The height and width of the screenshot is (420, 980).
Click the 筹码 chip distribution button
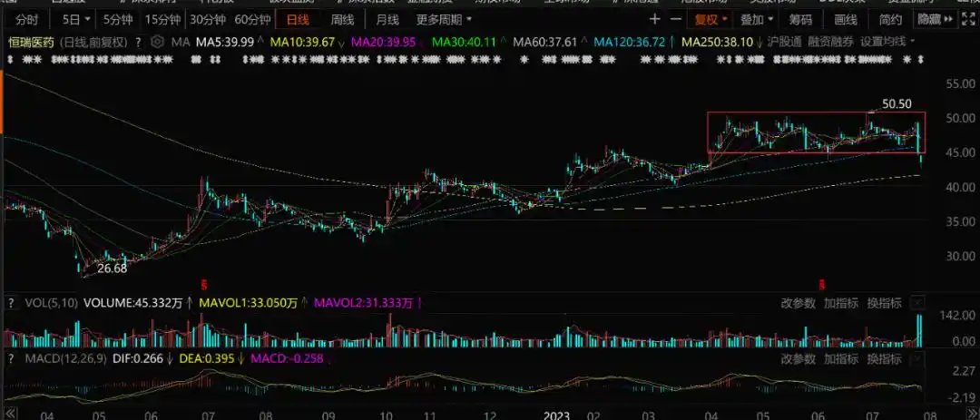coord(800,20)
